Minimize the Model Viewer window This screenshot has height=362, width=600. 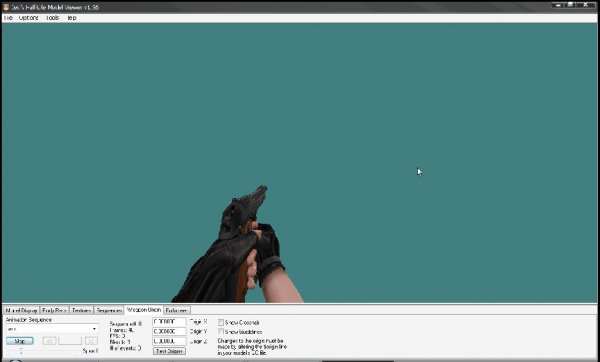click(x=559, y=5)
